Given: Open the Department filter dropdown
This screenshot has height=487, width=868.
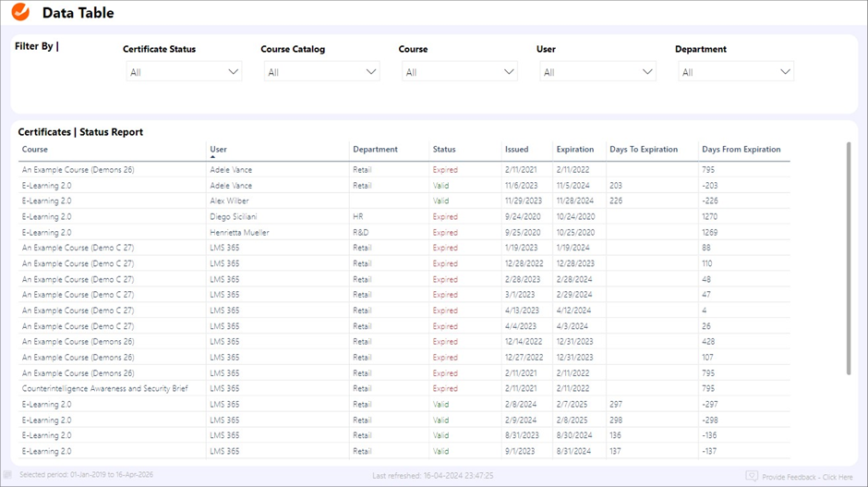Looking at the screenshot, I should click(x=735, y=72).
